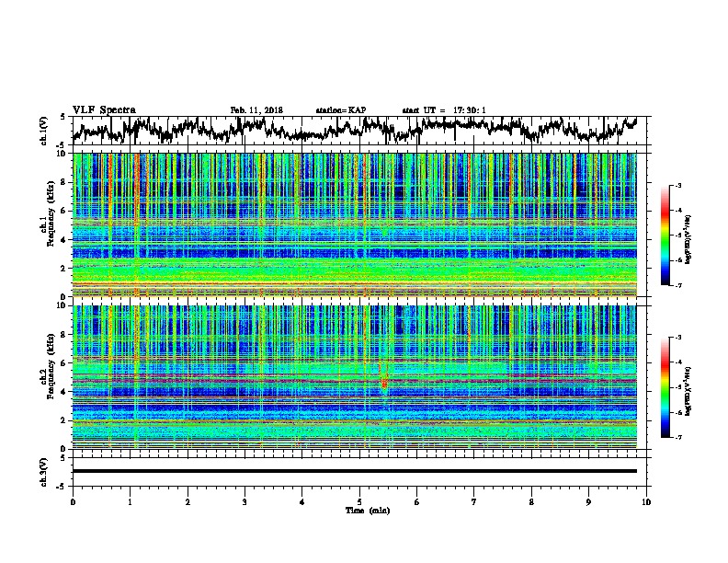Click the ch.1 spectrogram panel

click(x=355, y=224)
